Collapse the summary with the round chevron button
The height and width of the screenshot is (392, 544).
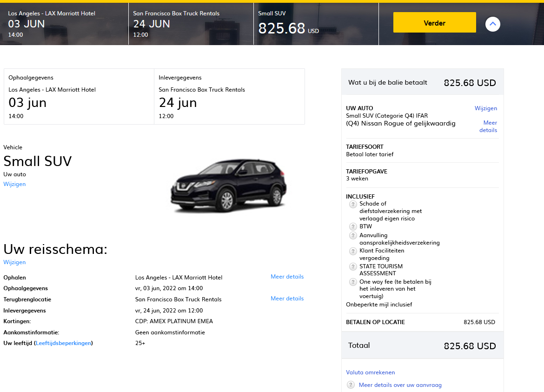click(492, 24)
